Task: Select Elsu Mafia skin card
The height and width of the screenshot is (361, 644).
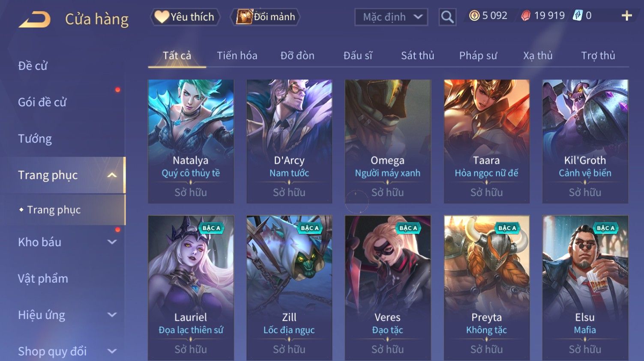Action: 585,288
